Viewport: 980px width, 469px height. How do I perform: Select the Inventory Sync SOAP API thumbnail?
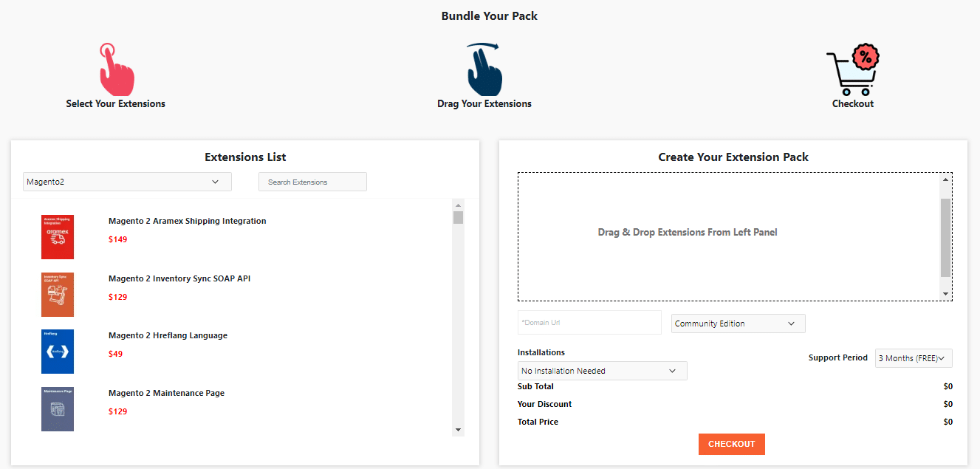click(58, 295)
